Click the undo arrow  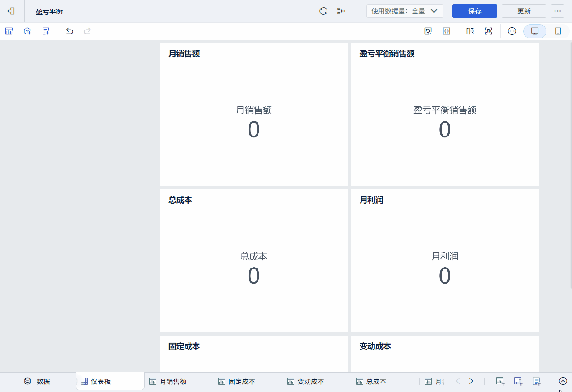(x=69, y=31)
